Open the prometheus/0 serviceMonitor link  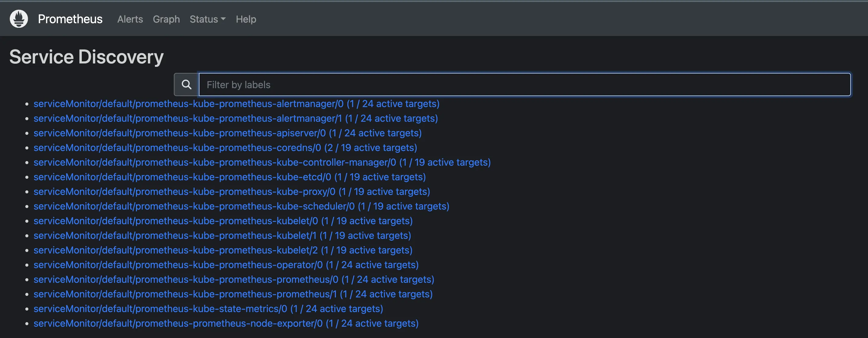(234, 280)
